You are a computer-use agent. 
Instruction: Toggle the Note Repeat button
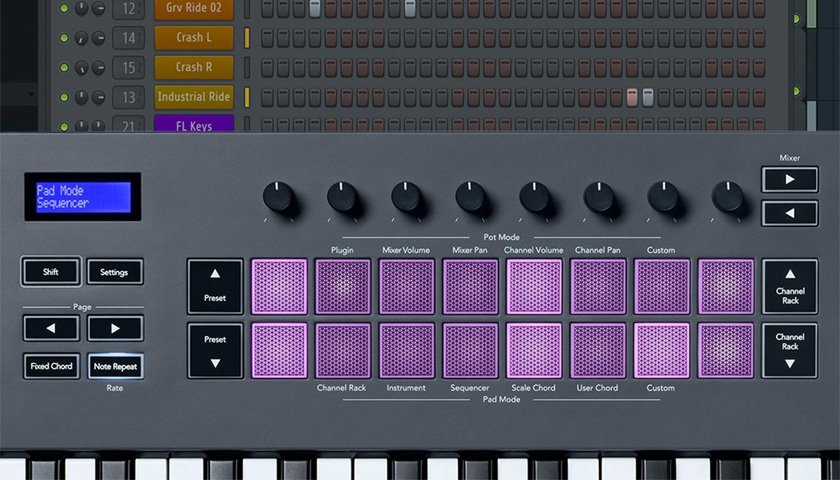tap(115, 366)
